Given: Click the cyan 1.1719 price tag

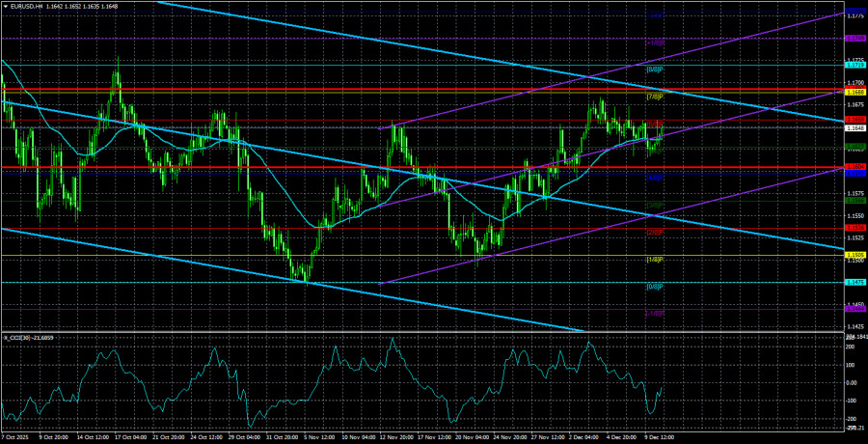Looking at the screenshot, I should coord(854,66).
